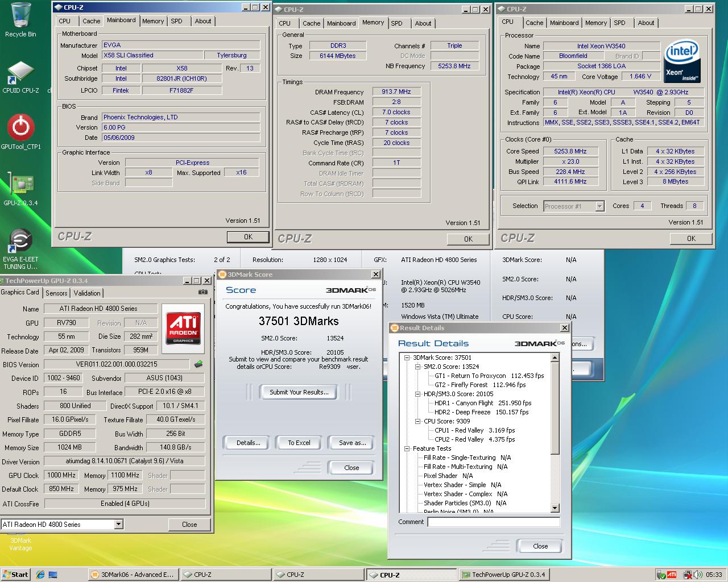
Task: Collapse the 3DMark Score: 37501 tree node
Action: (407, 357)
